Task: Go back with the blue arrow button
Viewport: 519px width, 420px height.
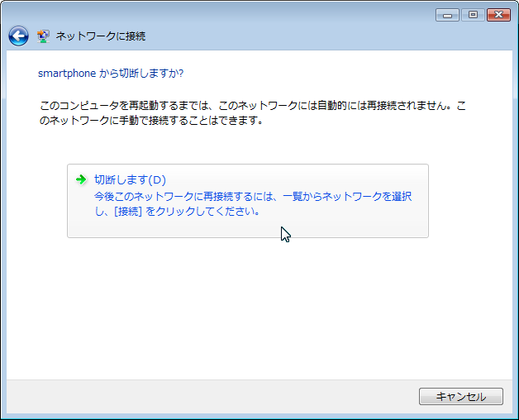Action: click(x=18, y=36)
